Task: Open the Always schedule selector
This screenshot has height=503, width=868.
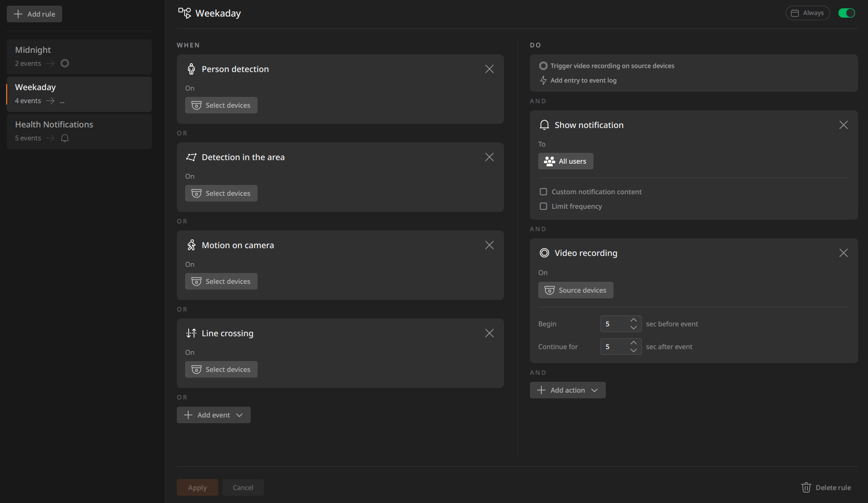Action: pos(807,13)
